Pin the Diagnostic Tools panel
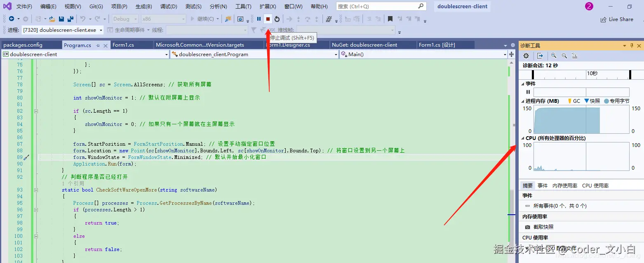 pyautogui.click(x=632, y=45)
